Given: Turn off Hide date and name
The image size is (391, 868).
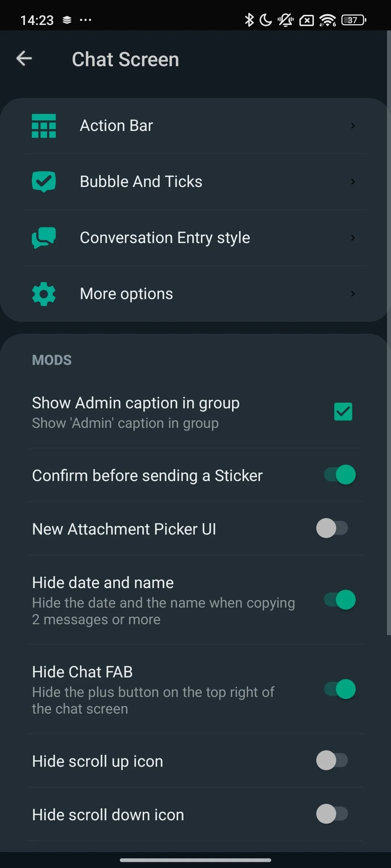Looking at the screenshot, I should click(340, 600).
